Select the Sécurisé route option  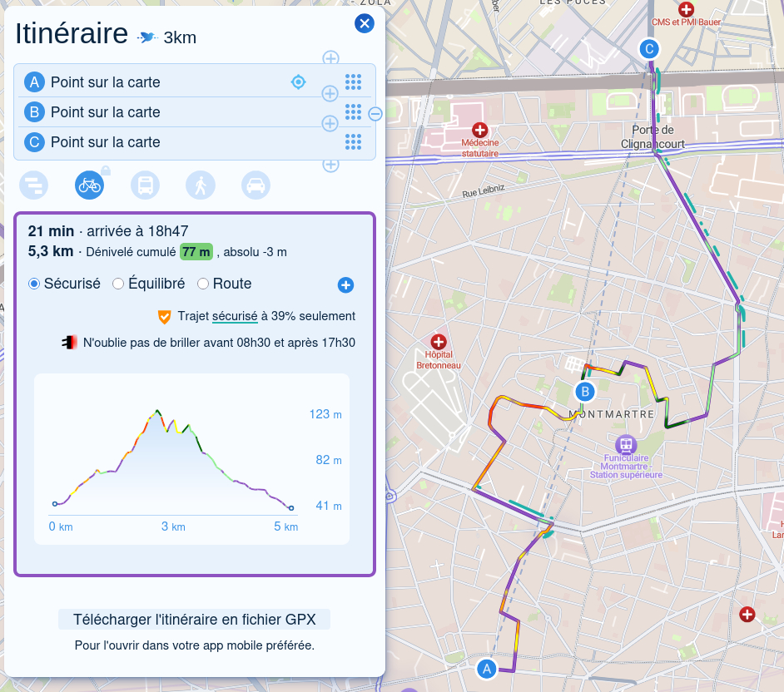tap(35, 284)
